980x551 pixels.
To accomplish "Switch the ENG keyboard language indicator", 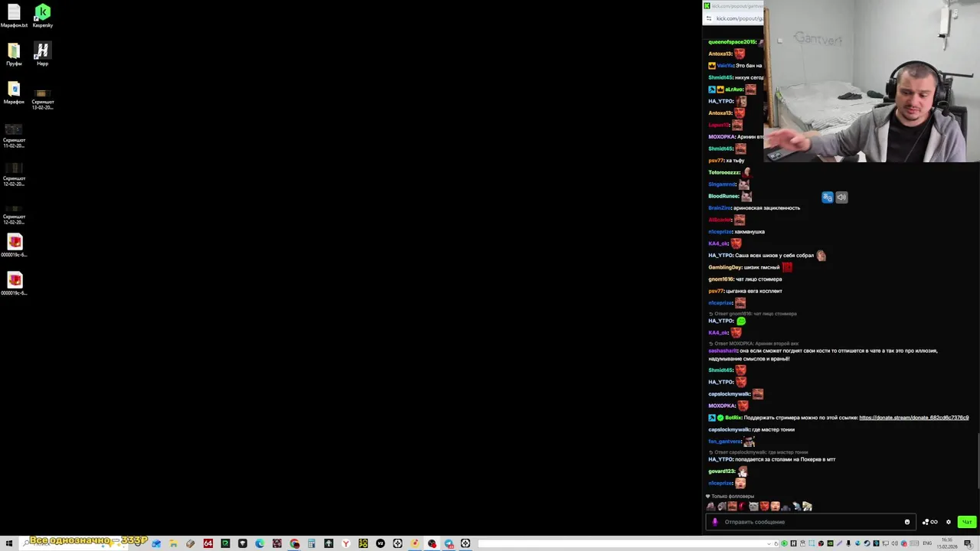I will [x=927, y=543].
